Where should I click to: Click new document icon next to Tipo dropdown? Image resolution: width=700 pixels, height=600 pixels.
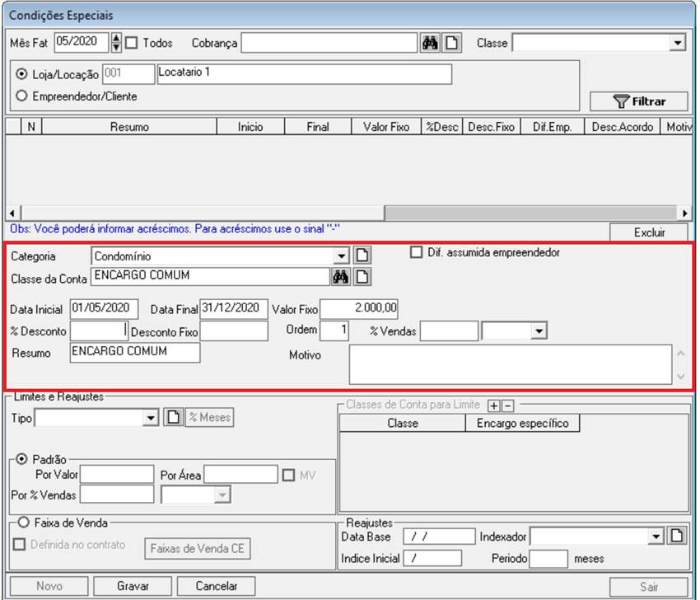coord(173,417)
